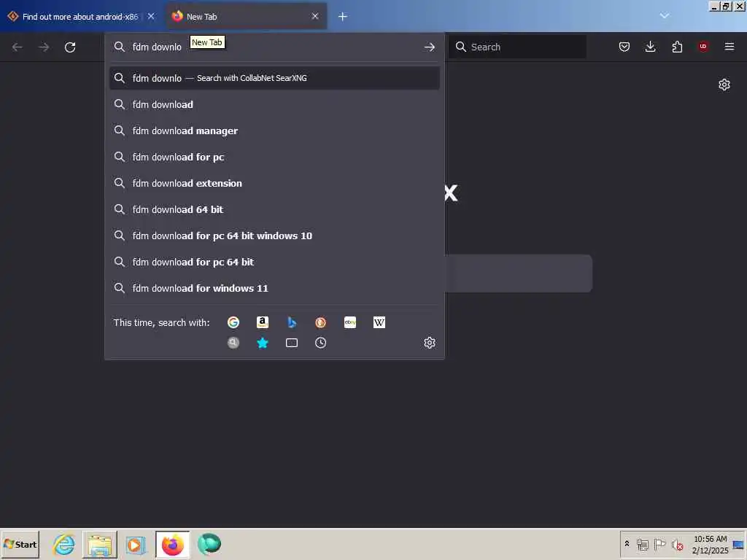The image size is (747, 560).
Task: Open a new tab with the plus button
Action: (x=343, y=17)
